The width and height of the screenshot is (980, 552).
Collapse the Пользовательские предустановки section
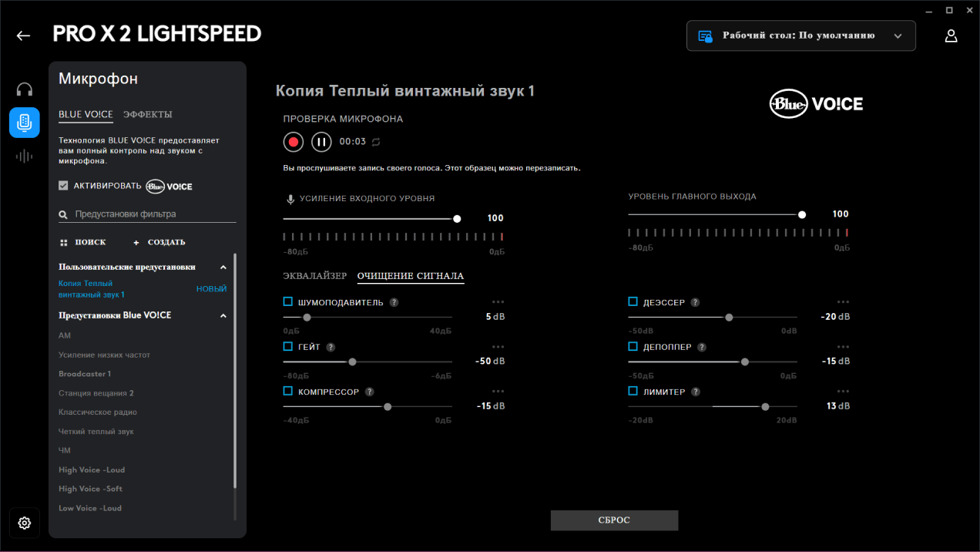click(223, 267)
